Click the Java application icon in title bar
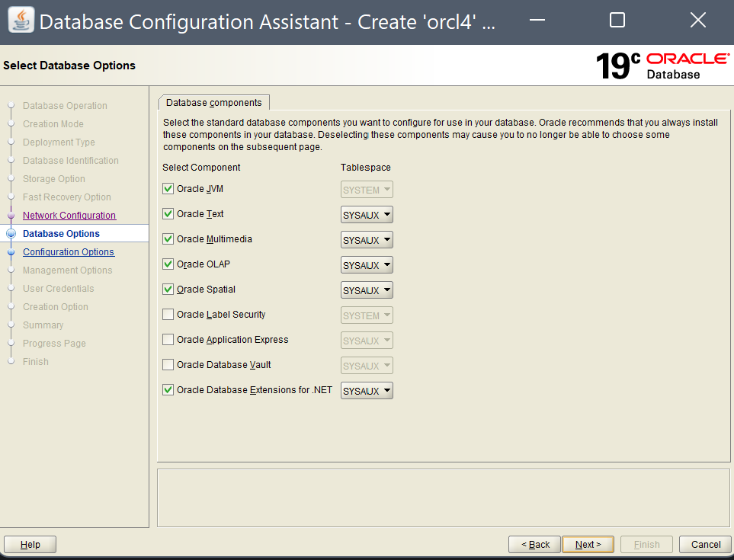 [21, 21]
